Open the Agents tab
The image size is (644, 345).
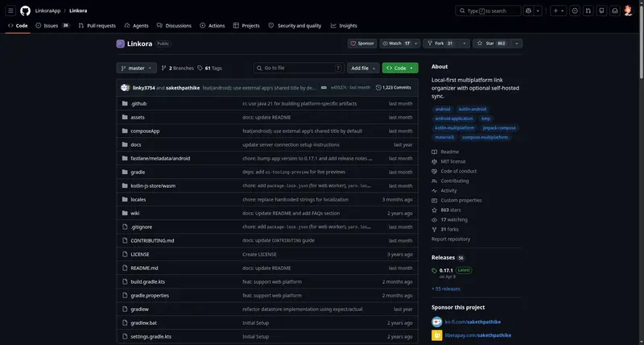[x=136, y=26]
